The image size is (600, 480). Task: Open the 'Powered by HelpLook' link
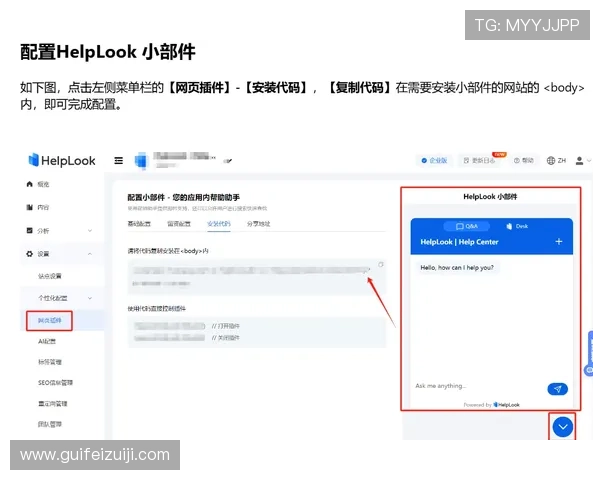[x=491, y=405]
